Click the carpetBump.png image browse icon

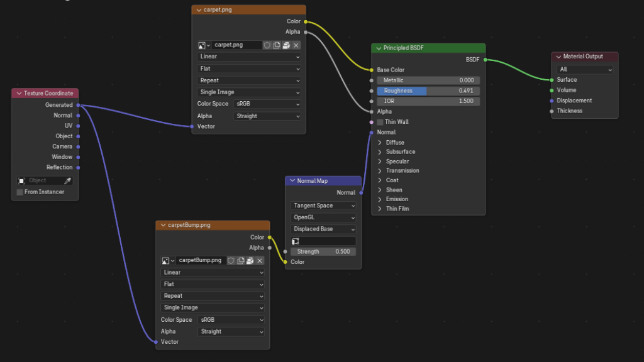(167, 261)
